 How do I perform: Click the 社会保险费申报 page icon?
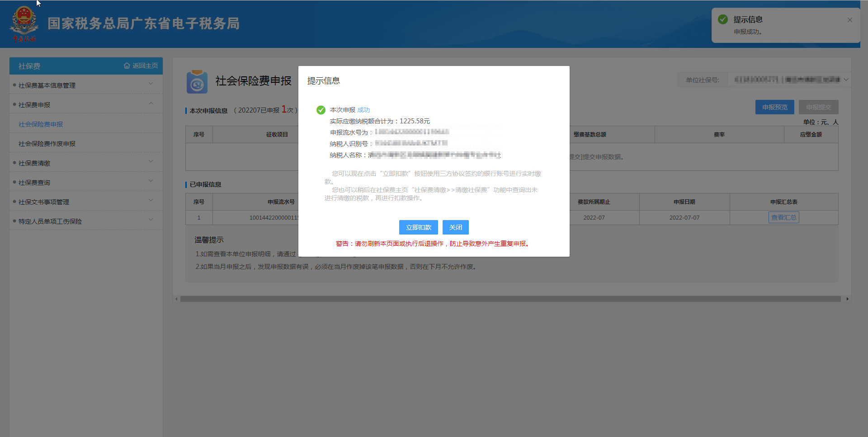click(197, 82)
